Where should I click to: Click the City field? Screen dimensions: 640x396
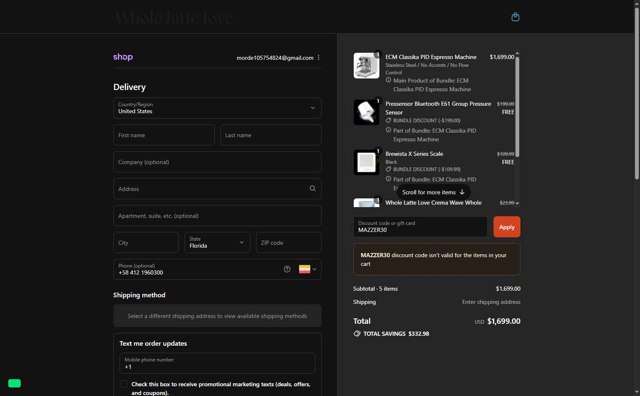click(146, 242)
